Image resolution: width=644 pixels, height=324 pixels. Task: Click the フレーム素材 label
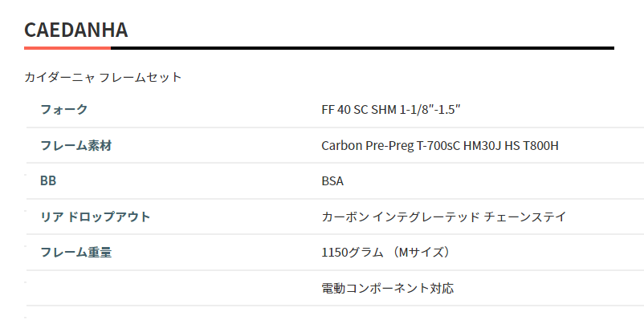[x=75, y=146]
